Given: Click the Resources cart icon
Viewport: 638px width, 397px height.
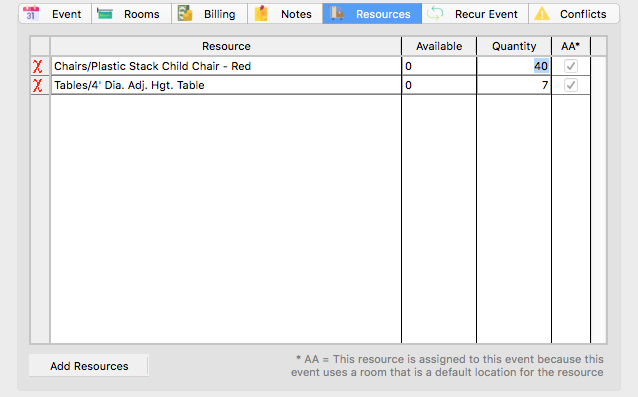Looking at the screenshot, I should (x=336, y=13).
